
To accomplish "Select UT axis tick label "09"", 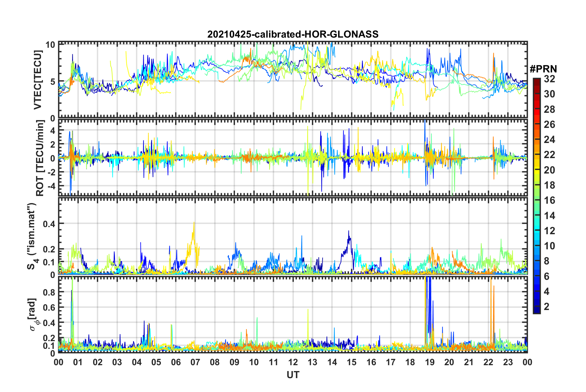I will 234,362.
